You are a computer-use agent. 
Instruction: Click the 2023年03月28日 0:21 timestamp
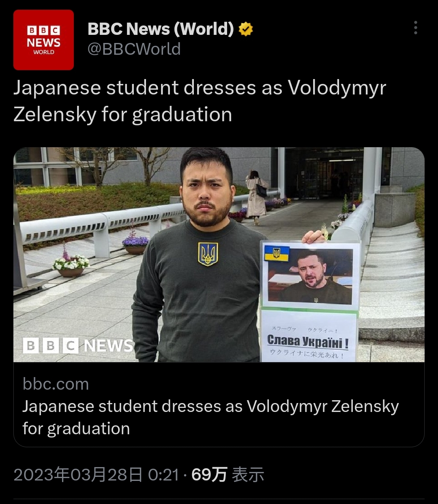tap(96, 474)
